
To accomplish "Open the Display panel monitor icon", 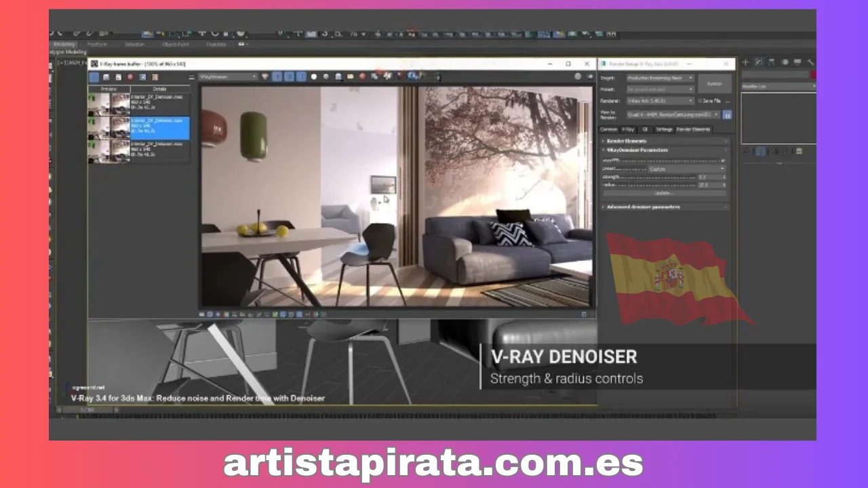I will [x=797, y=62].
